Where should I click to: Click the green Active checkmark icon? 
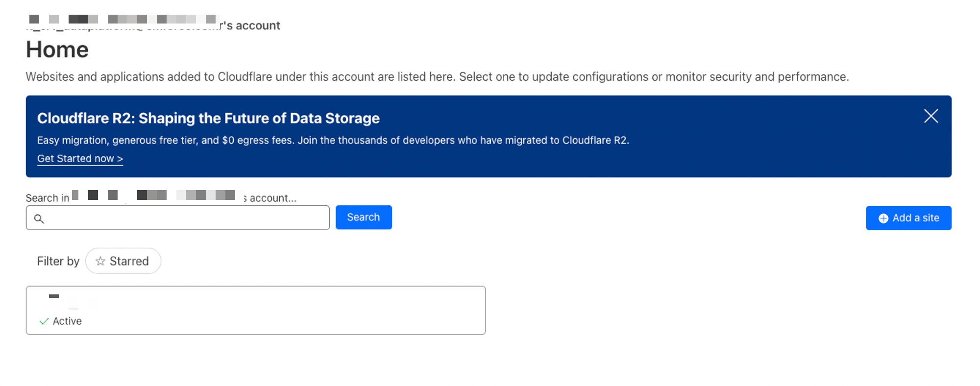tap(44, 321)
